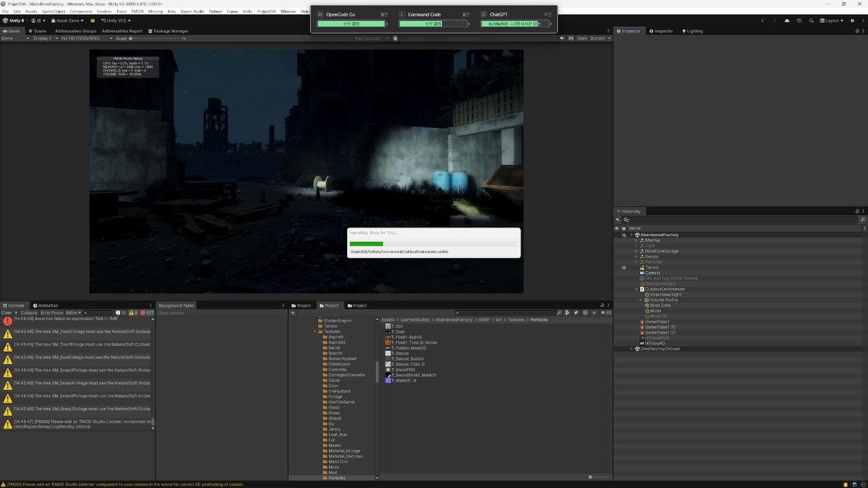Collapse the OutdoorEnvironment object in Hierarchy
Screen dimensions: 868x488
636,289
